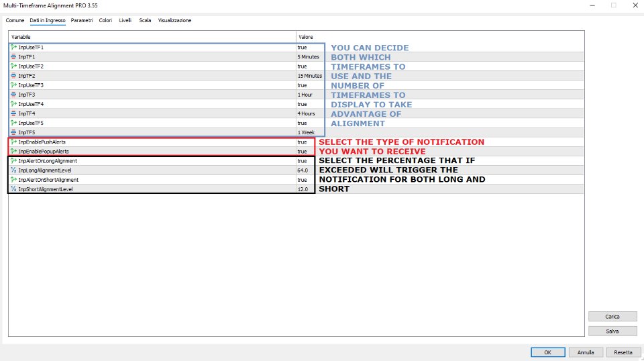
Task: Switch to the Comune tab
Action: (15, 20)
